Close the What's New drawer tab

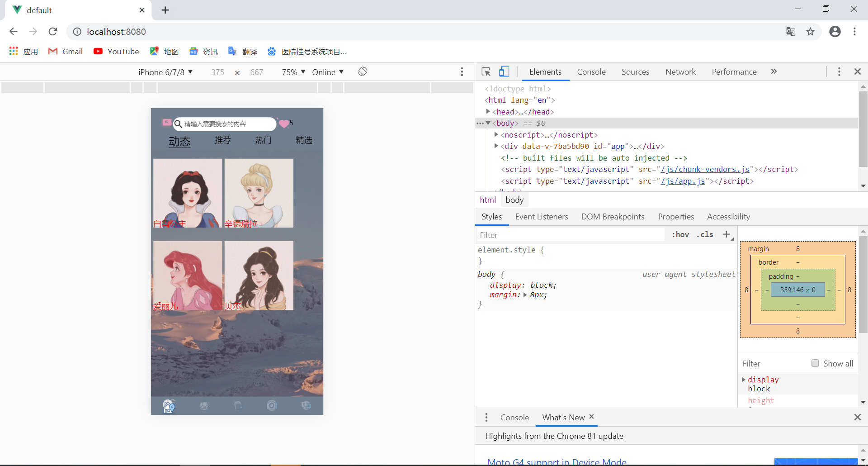point(591,417)
